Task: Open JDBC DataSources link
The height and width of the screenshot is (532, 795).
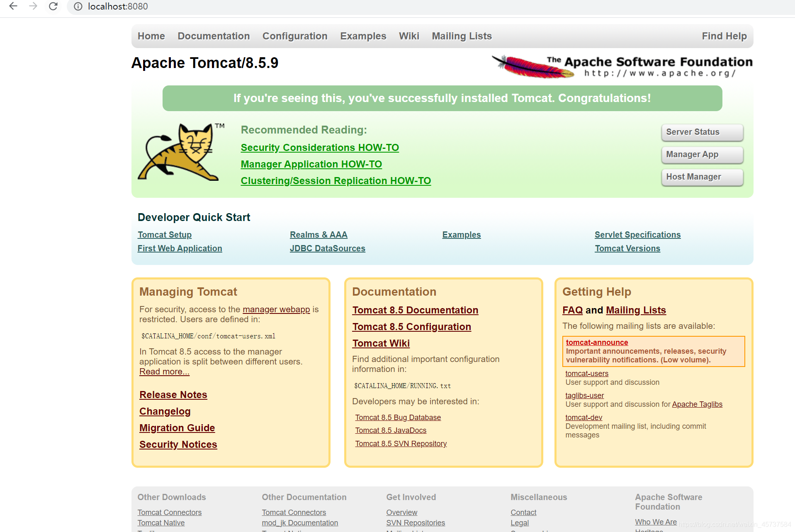Action: coord(328,248)
